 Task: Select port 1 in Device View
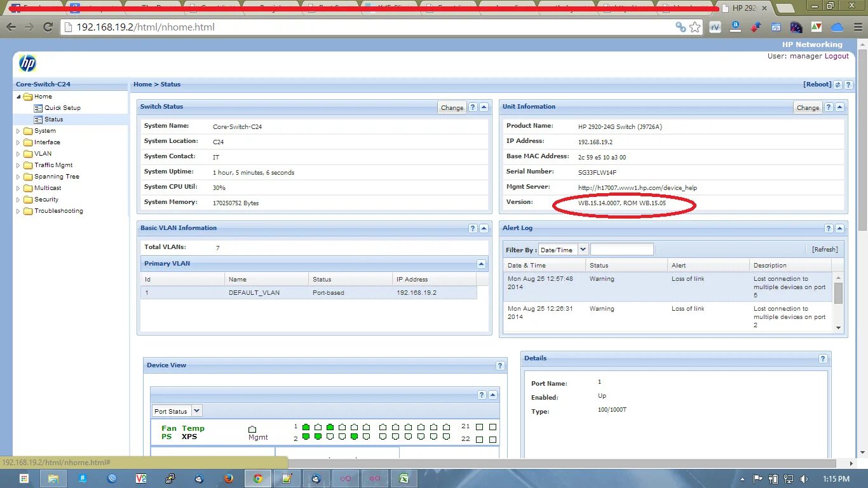(306, 427)
